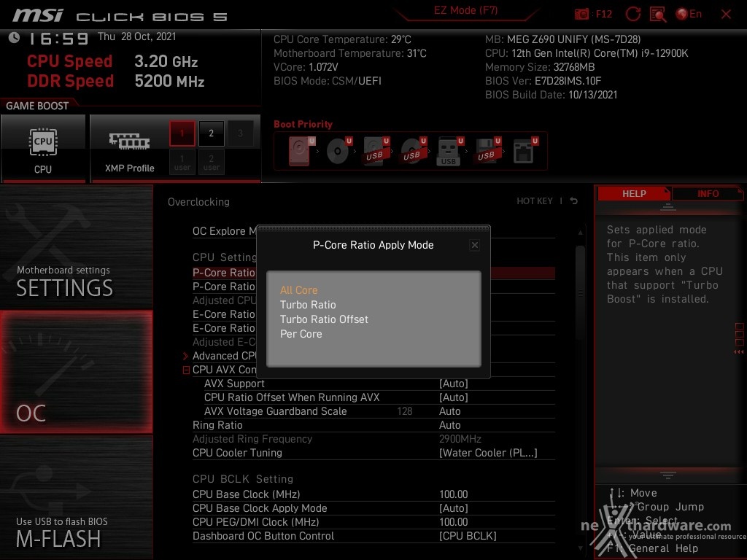The height and width of the screenshot is (560, 747).
Task: Click the Adjusted Ring Frequency 2900MHz row
Action: point(373,439)
